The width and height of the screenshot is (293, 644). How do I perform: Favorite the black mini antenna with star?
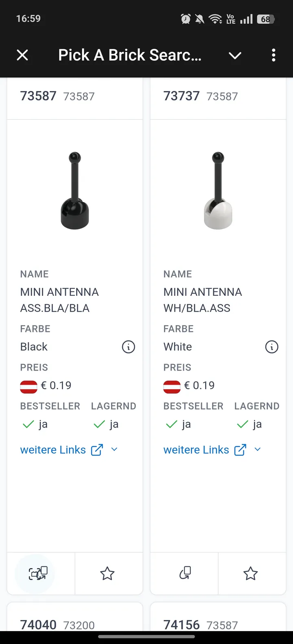pos(107,573)
